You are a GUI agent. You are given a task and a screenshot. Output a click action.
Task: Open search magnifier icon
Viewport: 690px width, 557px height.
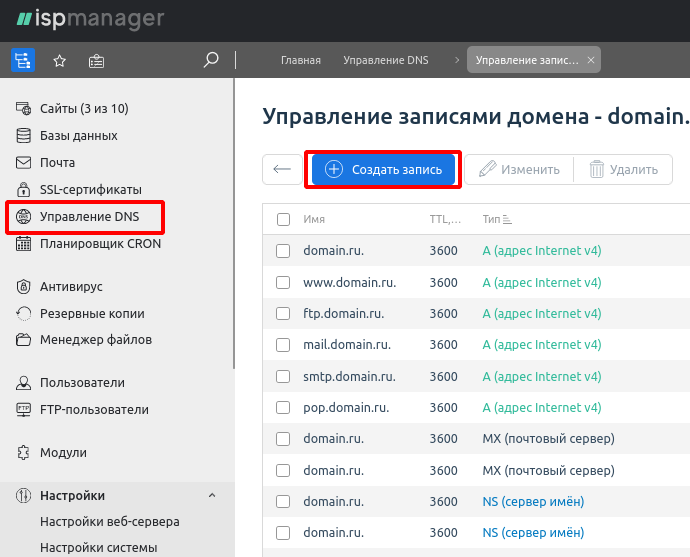point(211,60)
